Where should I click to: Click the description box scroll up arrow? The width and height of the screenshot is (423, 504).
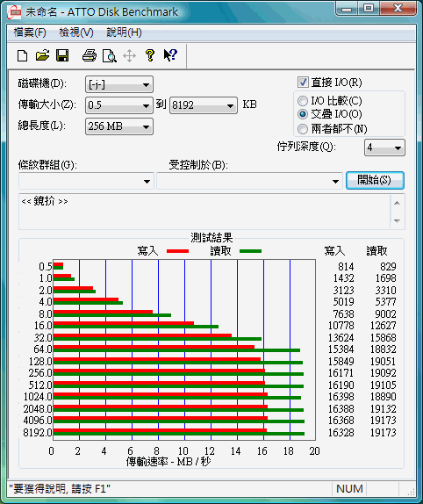coord(397,203)
